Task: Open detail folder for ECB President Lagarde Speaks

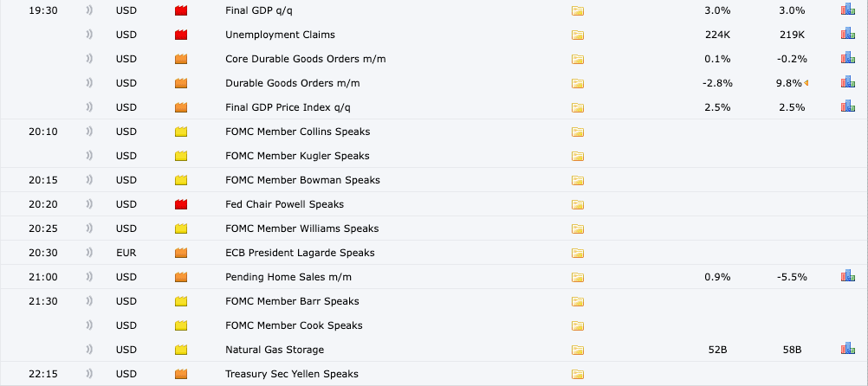Action: click(578, 253)
